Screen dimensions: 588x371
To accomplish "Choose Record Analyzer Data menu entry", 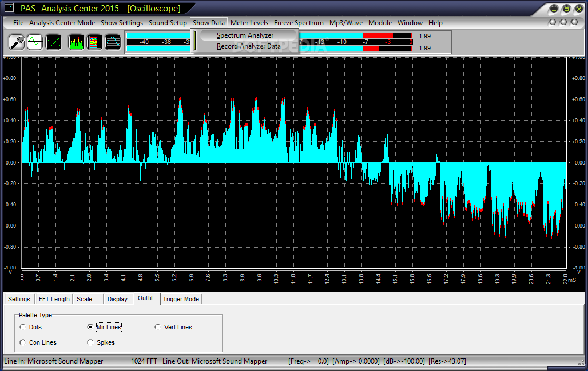I will coord(248,46).
